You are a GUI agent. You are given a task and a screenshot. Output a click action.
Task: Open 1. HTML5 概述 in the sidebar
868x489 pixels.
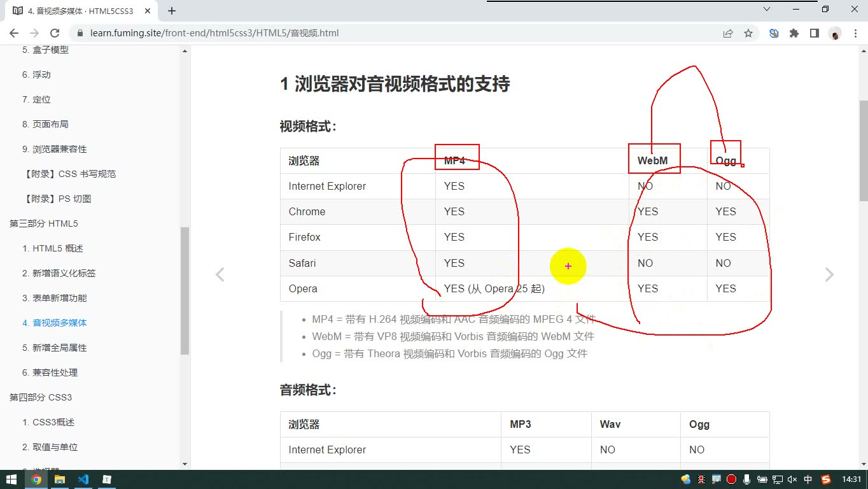click(53, 248)
